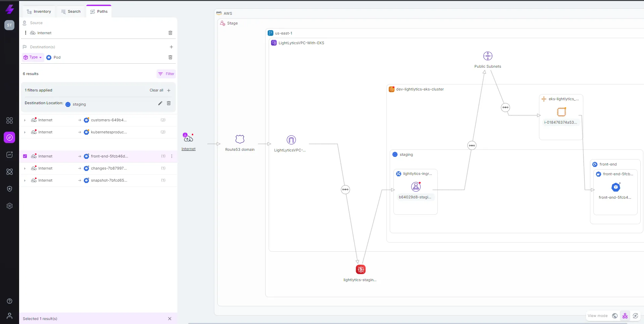The width and height of the screenshot is (644, 324).
Task: Select the Public Subnets node
Action: click(488, 56)
